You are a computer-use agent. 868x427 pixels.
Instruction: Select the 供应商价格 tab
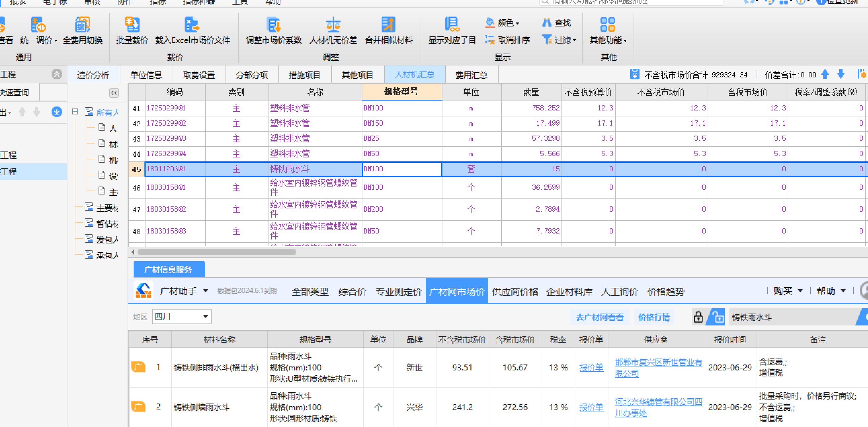pyautogui.click(x=515, y=291)
